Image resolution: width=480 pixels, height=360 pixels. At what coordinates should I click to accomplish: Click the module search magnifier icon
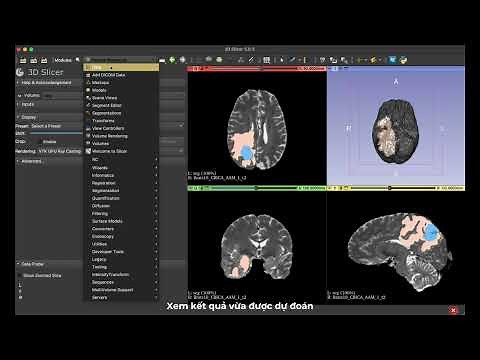tap(78, 60)
